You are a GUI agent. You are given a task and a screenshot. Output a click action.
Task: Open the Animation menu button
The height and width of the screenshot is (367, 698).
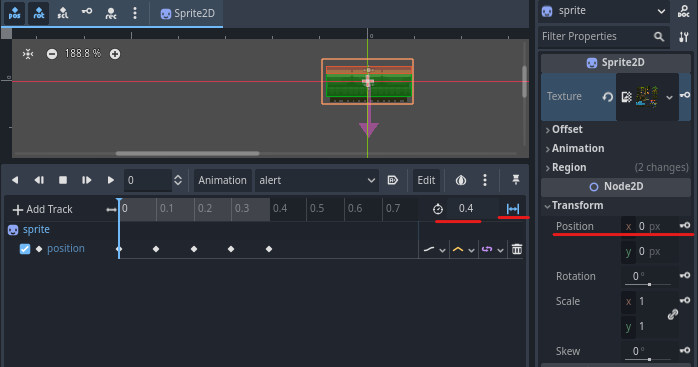pyautogui.click(x=223, y=180)
